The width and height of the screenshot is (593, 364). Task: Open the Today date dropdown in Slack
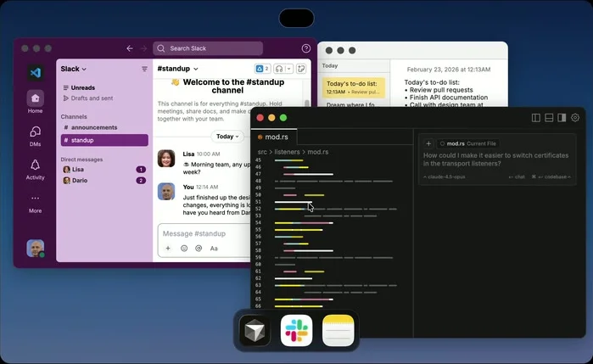tap(227, 137)
